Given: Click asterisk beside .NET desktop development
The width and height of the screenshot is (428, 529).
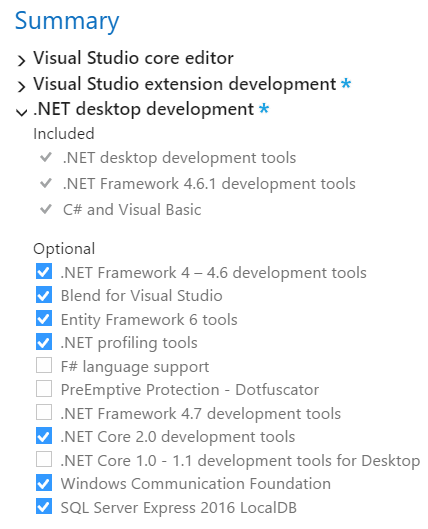Looking at the screenshot, I should [264, 109].
